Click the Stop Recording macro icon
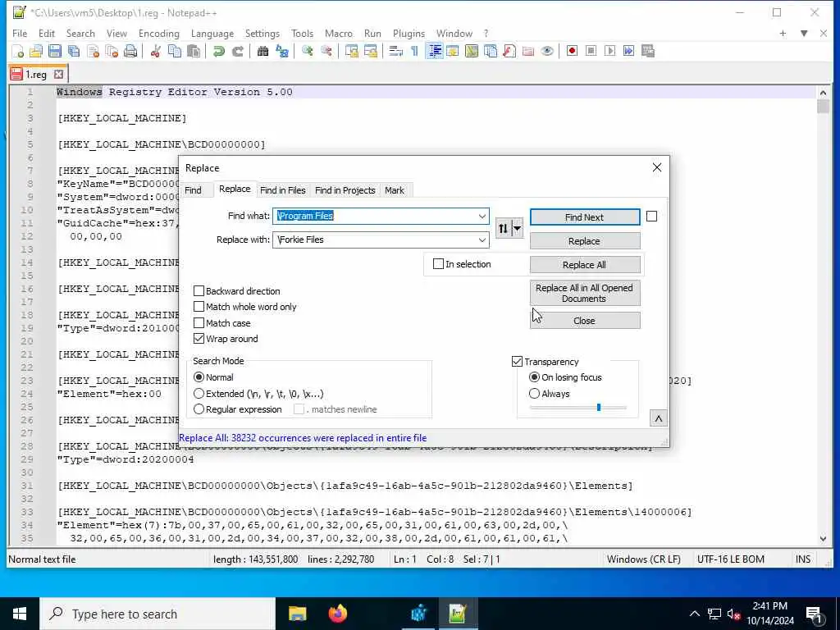This screenshot has width=840, height=630. (591, 51)
